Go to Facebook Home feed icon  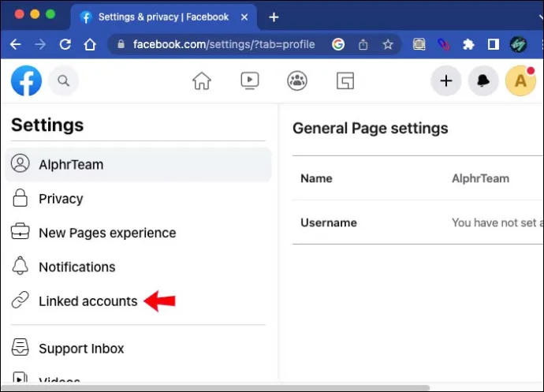point(202,80)
